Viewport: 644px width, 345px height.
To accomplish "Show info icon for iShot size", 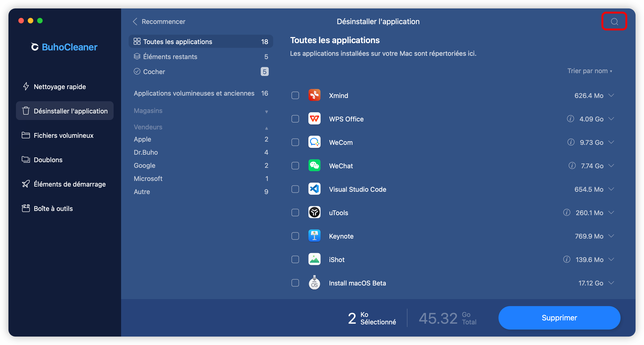I will [567, 259].
